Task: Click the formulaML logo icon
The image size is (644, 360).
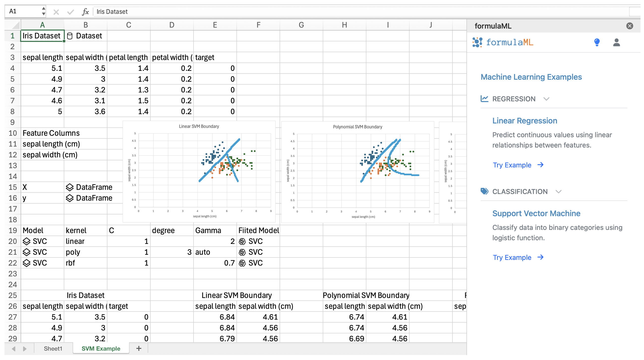Action: point(477,42)
